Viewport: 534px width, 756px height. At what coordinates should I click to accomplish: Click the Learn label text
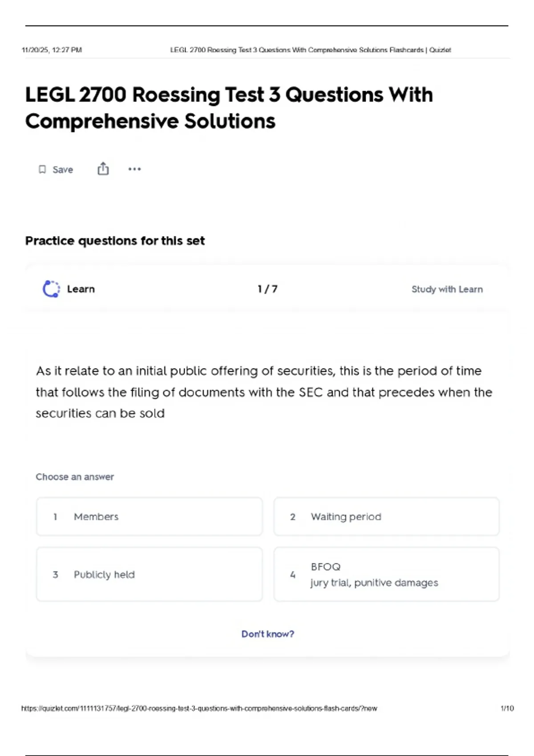pyautogui.click(x=81, y=289)
